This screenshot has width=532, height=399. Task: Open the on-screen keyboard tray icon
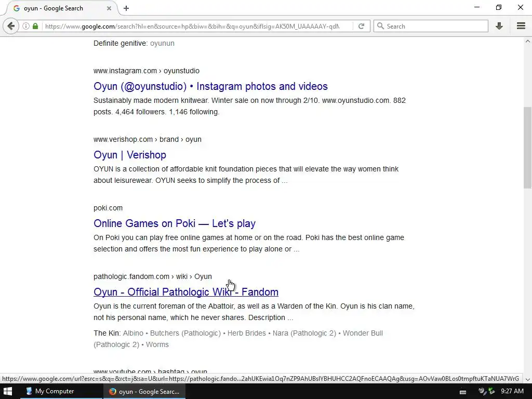(x=463, y=392)
